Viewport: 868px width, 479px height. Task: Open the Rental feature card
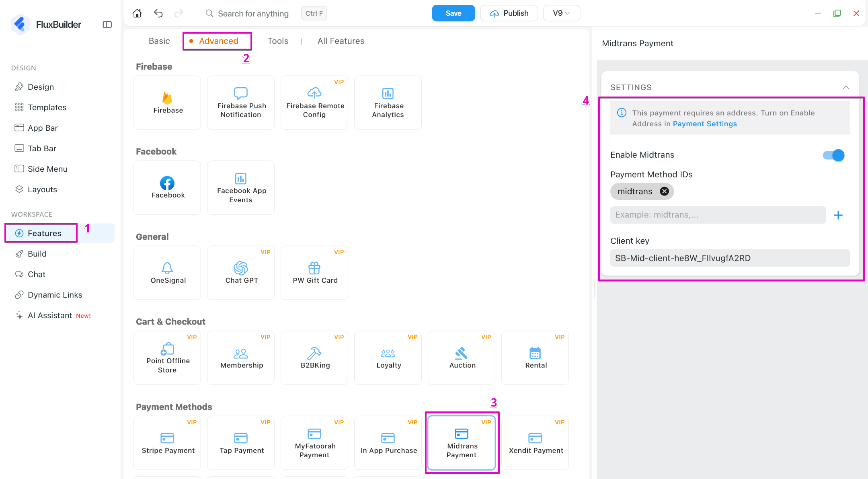[535, 358]
